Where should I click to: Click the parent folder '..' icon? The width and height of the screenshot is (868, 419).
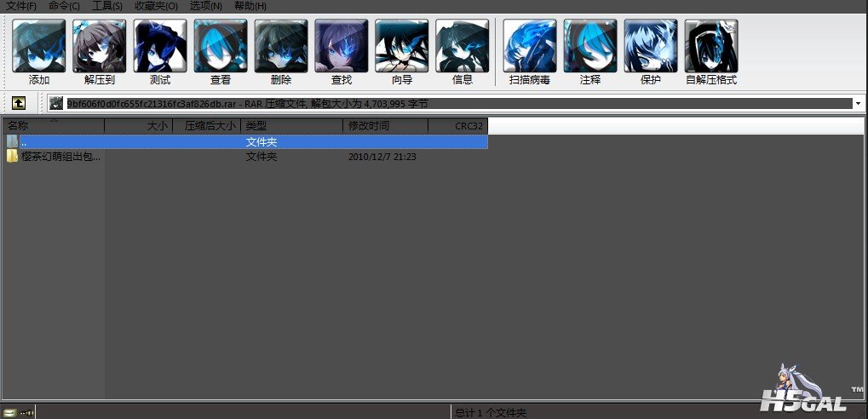coord(12,141)
